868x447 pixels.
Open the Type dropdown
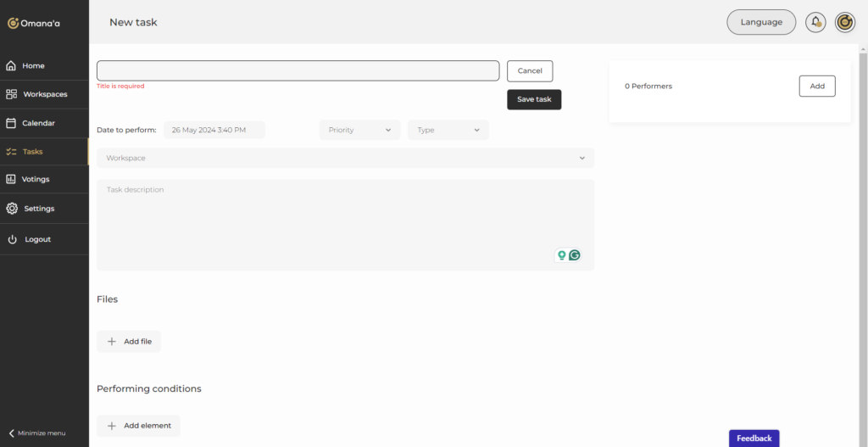tap(448, 130)
